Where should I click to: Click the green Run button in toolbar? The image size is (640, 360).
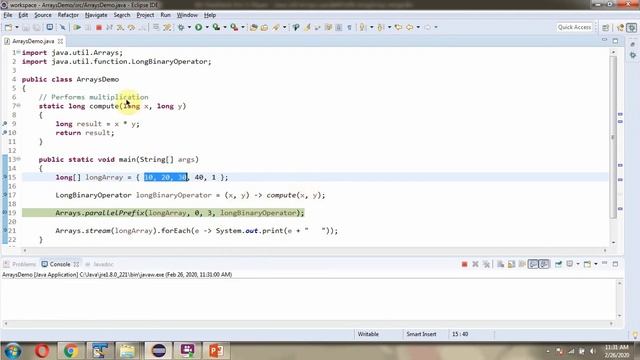click(198, 27)
